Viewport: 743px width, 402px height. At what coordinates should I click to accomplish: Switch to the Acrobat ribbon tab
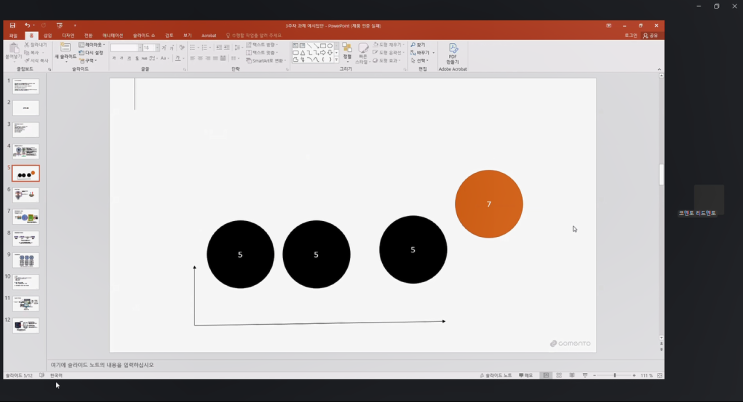(x=209, y=35)
